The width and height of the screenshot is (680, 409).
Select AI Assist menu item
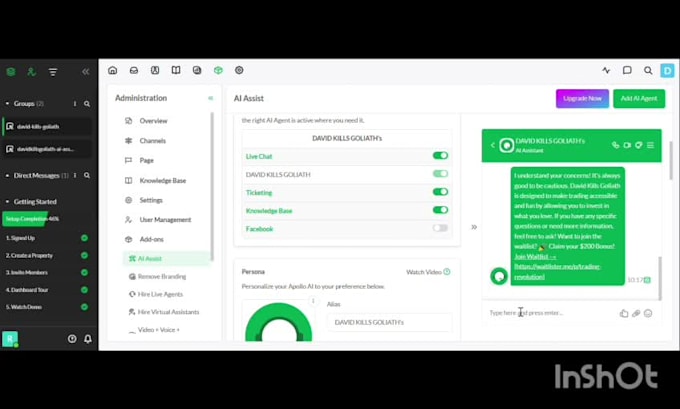pos(165,259)
